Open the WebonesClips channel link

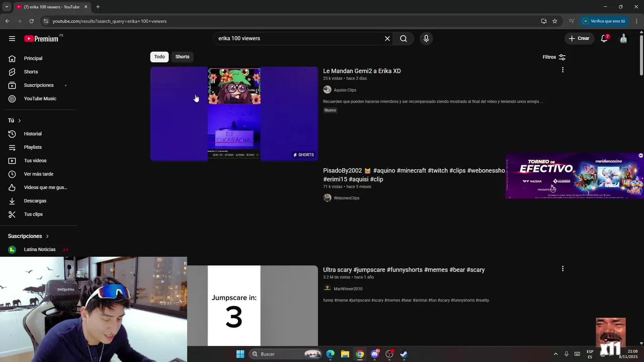point(346,198)
